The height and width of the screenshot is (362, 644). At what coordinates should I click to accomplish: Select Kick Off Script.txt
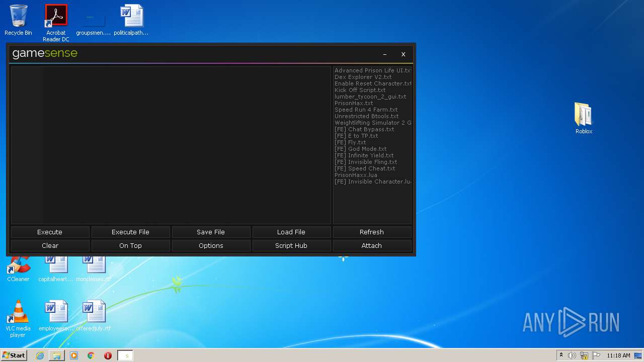360,90
